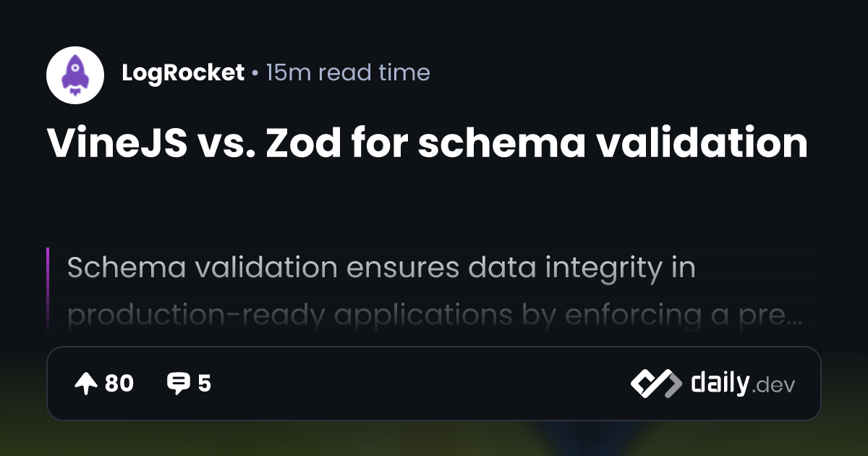Click the upvote count 80
This screenshot has width=868, height=456.
[x=119, y=384]
